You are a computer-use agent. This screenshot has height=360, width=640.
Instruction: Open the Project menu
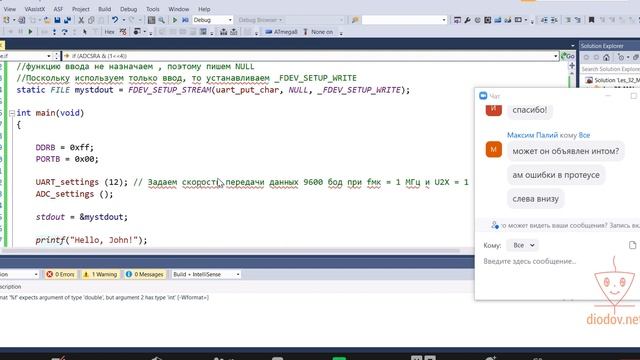pos(80,9)
